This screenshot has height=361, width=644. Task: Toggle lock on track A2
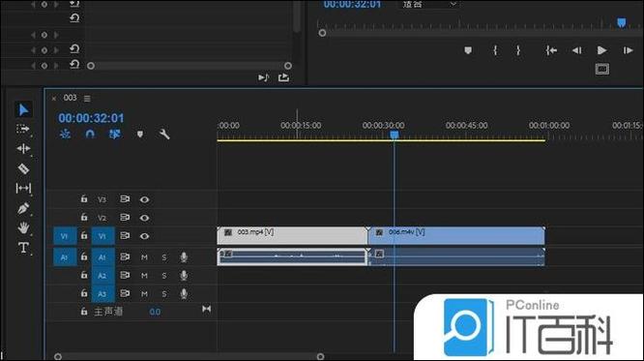point(84,275)
